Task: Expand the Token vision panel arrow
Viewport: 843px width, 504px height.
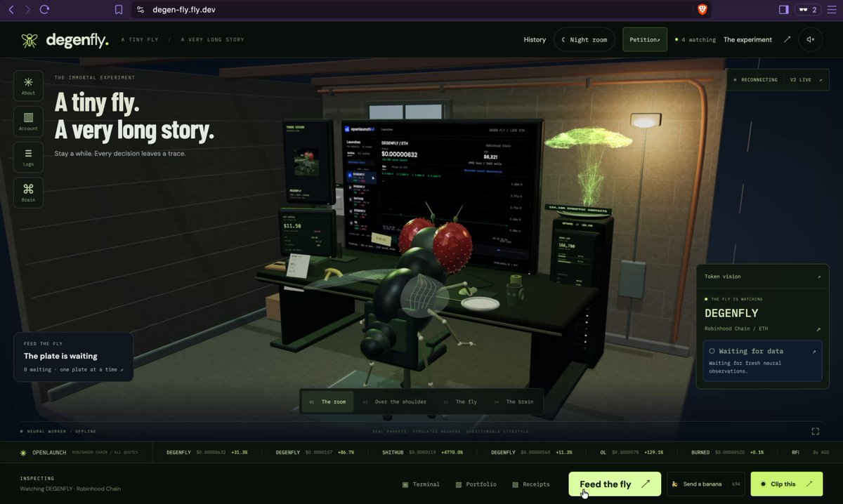Action: click(818, 277)
